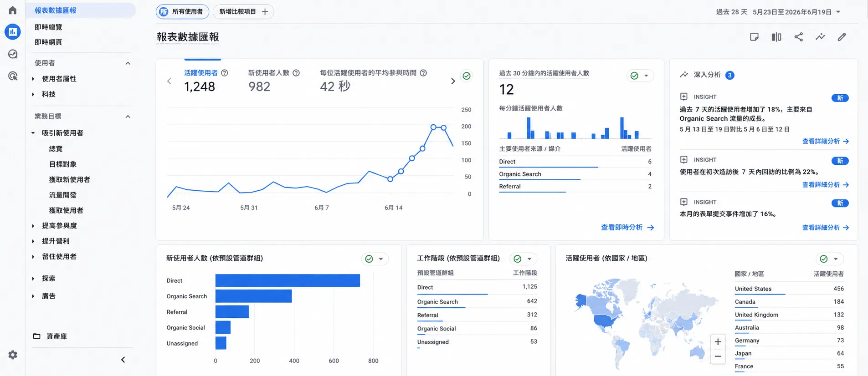868x376 pixels.
Task: Toggle the checkmark in the realtime card
Action: (x=634, y=76)
